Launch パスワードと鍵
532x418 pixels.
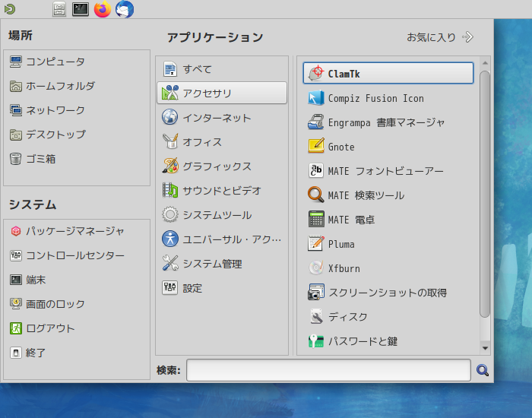point(388,341)
